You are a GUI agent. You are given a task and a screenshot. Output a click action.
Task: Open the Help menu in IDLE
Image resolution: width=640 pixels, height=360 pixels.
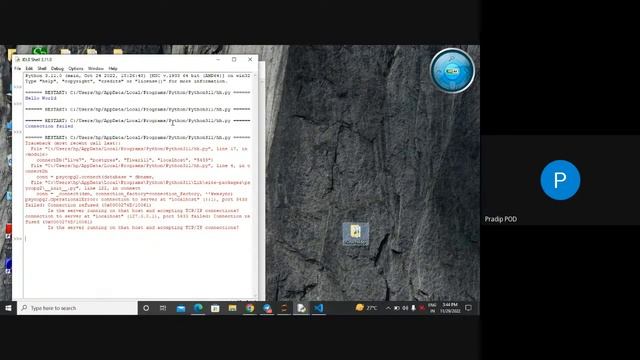pos(113,69)
